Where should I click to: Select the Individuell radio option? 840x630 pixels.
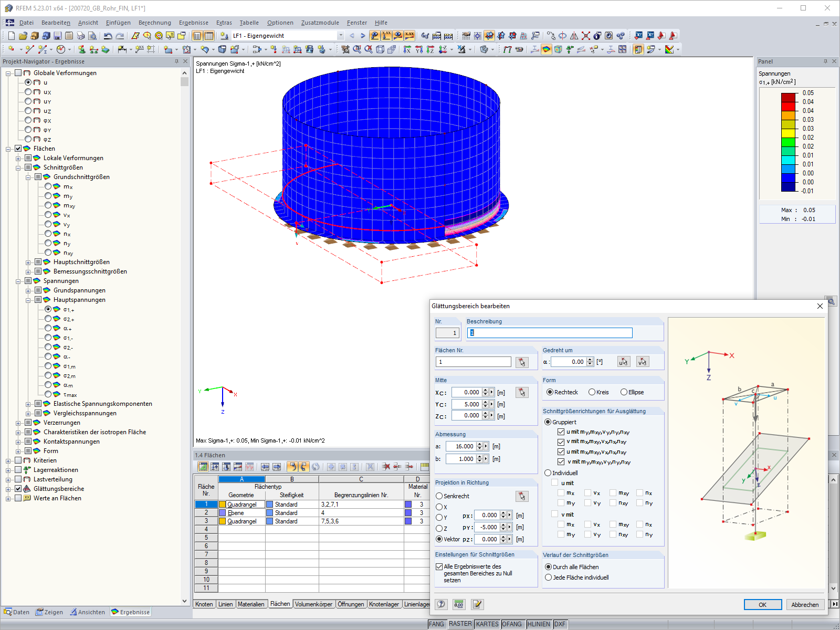click(x=548, y=473)
